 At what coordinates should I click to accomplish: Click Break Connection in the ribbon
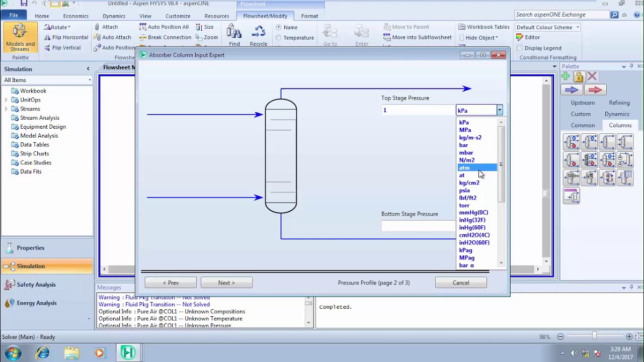[x=165, y=37]
